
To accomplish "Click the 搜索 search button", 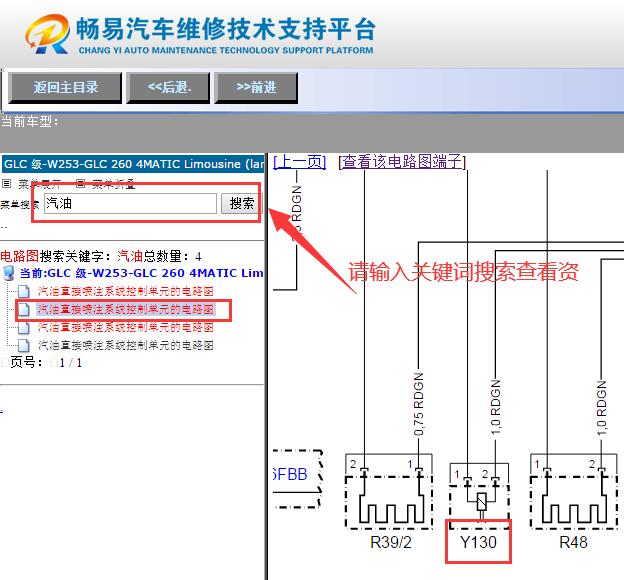I will click(242, 203).
